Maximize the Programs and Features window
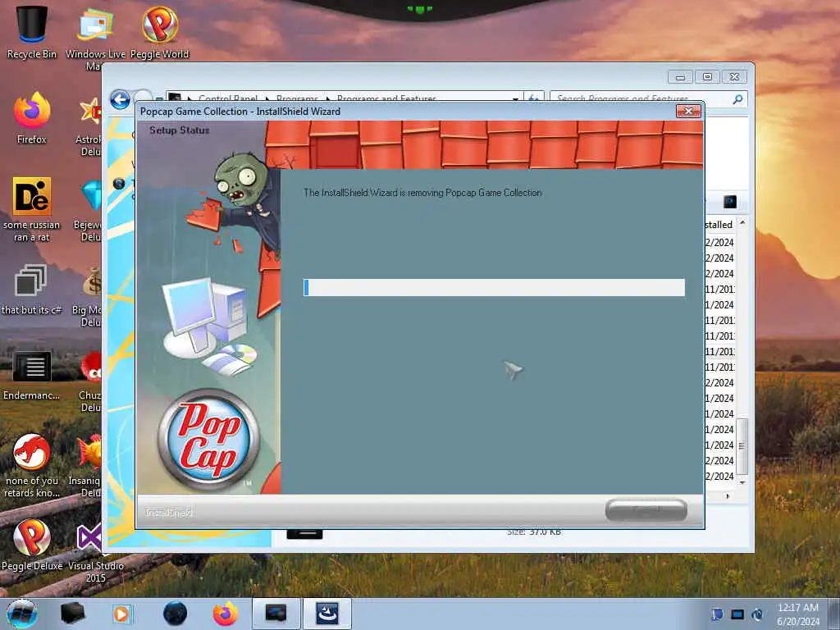The image size is (840, 630). pyautogui.click(x=707, y=76)
